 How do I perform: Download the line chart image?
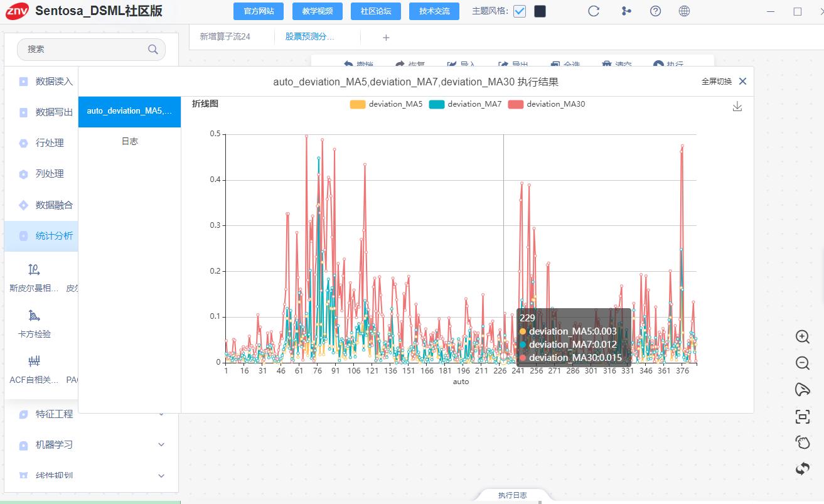pyautogui.click(x=737, y=107)
